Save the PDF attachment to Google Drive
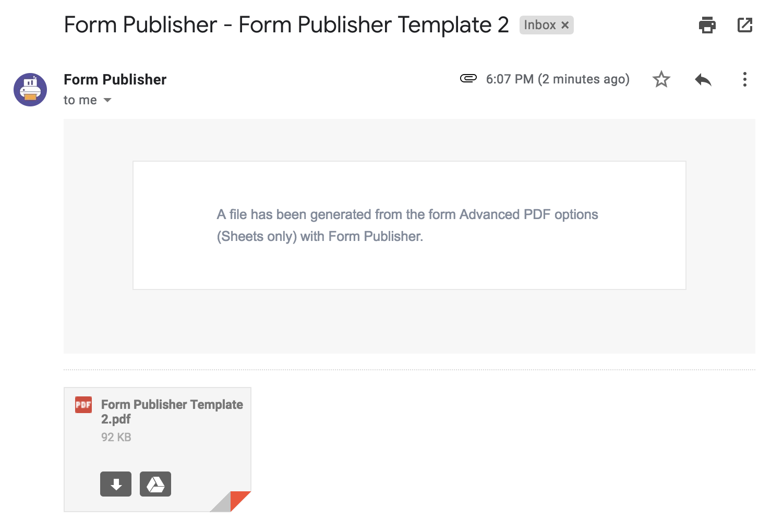The width and height of the screenshot is (771, 532). (x=155, y=484)
